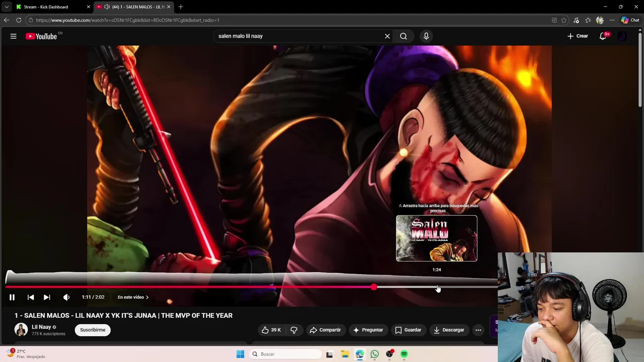Open the media control music icon
This screenshot has width=644, height=362.
[576, 20]
